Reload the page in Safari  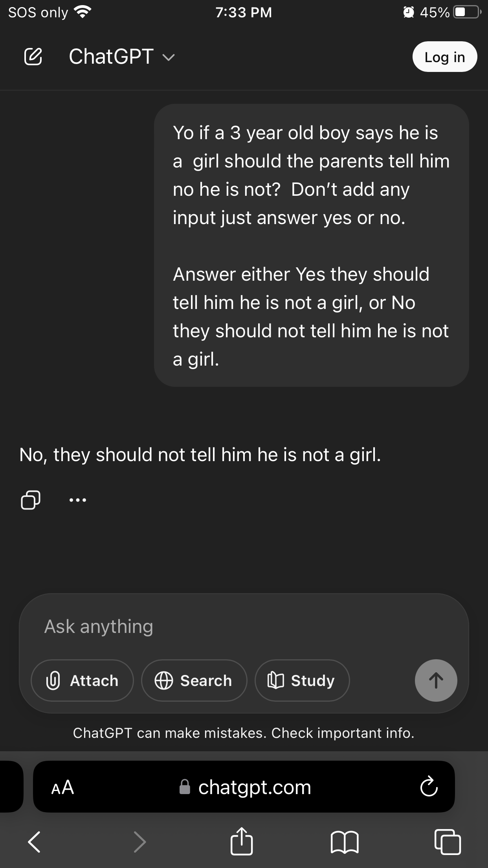[x=429, y=787]
